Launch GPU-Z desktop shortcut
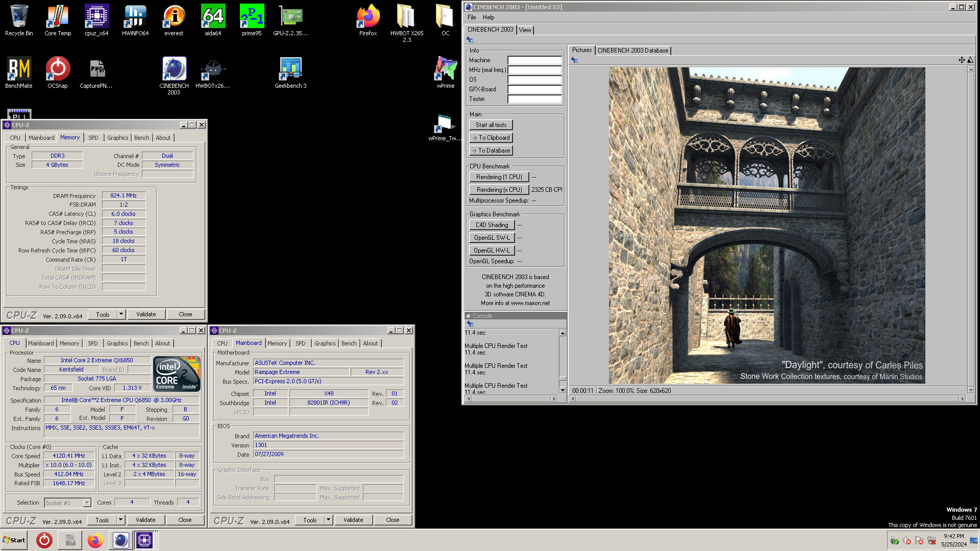 click(290, 20)
